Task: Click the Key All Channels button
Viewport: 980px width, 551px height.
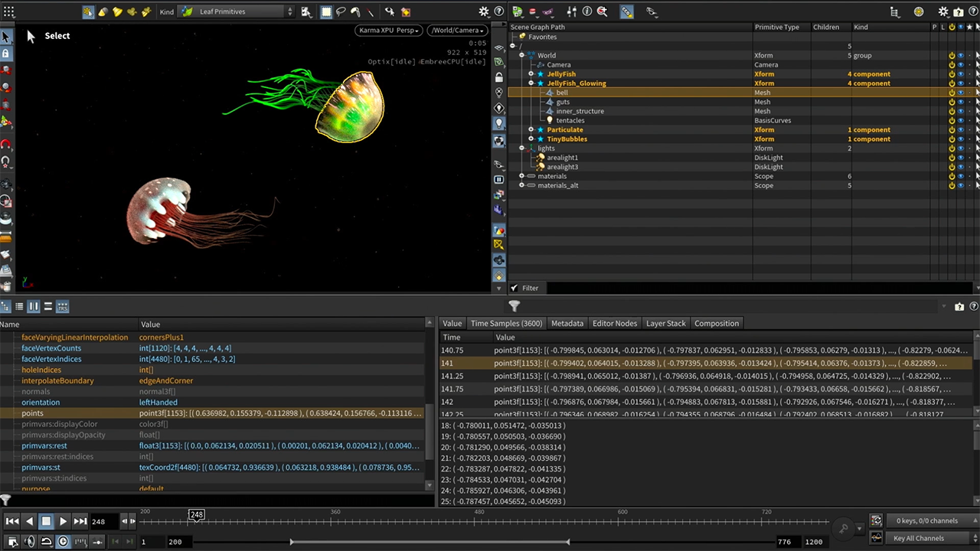Action: (918, 538)
